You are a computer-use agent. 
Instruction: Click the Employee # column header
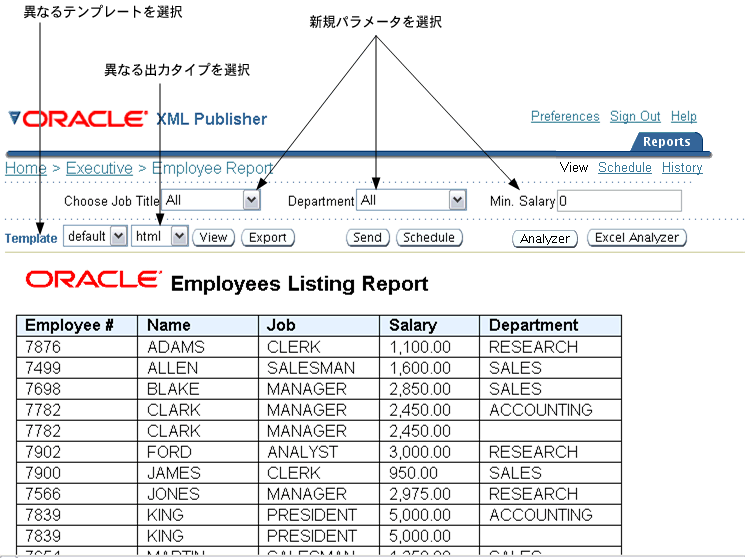77,326
